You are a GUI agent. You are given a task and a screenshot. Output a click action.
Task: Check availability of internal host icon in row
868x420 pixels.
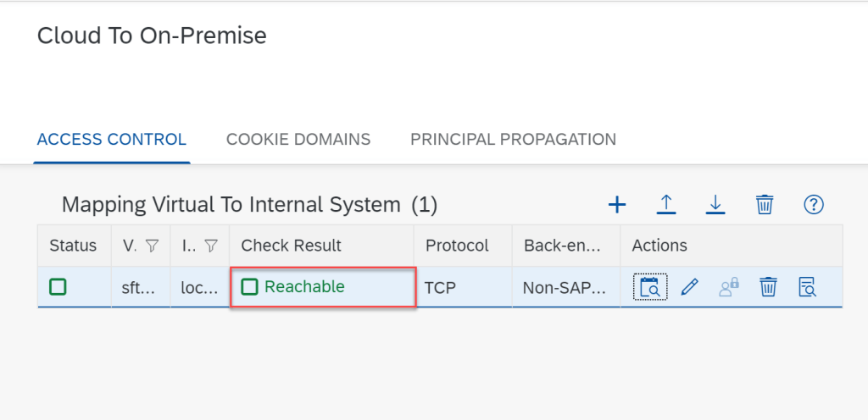click(650, 287)
